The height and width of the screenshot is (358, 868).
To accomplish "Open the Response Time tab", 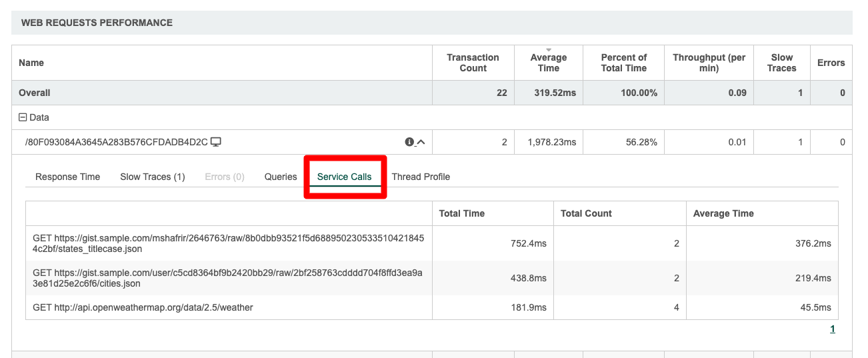I will (x=67, y=177).
